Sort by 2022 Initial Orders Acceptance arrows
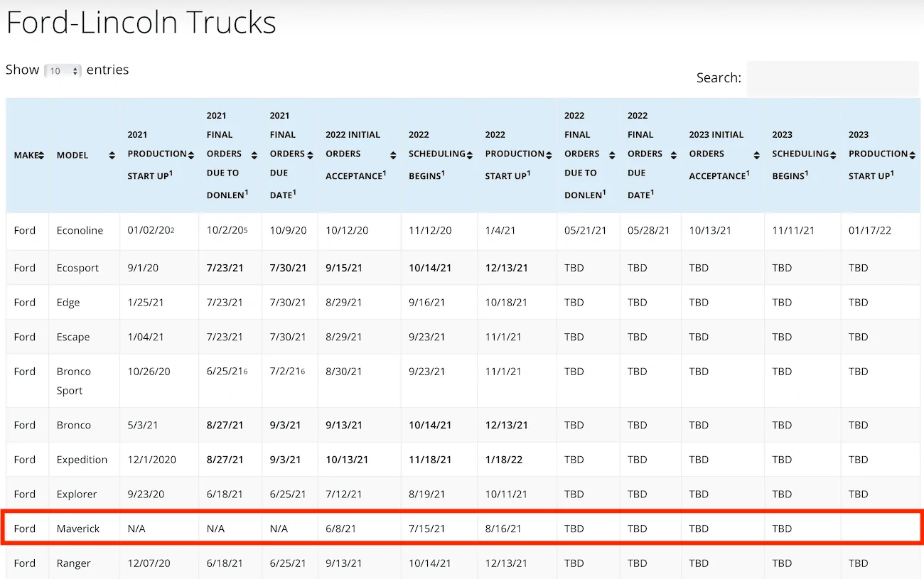Screen dimensions: 924x579 (x=394, y=156)
